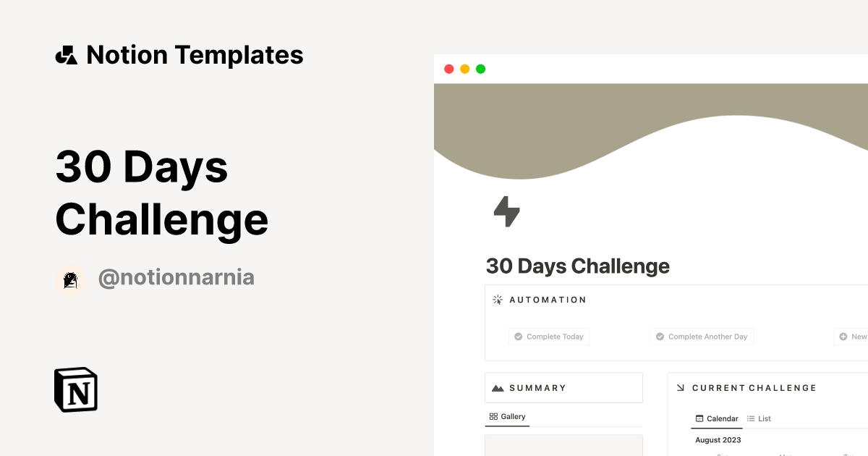Toggle the Complete Today checkmark

(519, 336)
